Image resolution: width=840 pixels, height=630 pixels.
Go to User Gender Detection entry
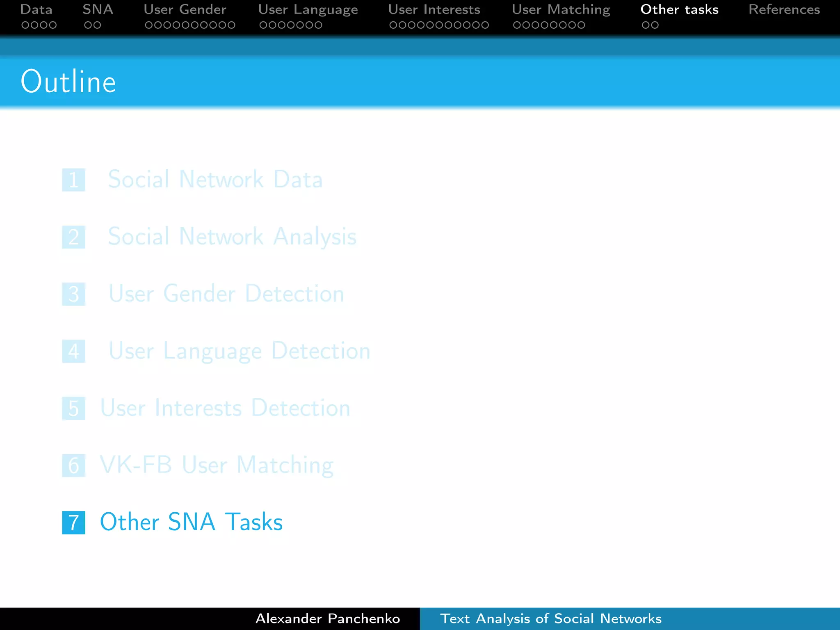226,294
